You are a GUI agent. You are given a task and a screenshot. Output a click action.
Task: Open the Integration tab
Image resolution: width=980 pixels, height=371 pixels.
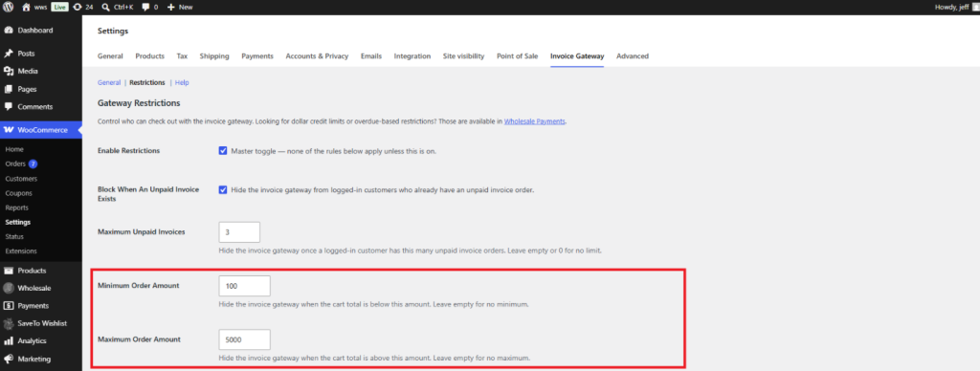tap(412, 56)
